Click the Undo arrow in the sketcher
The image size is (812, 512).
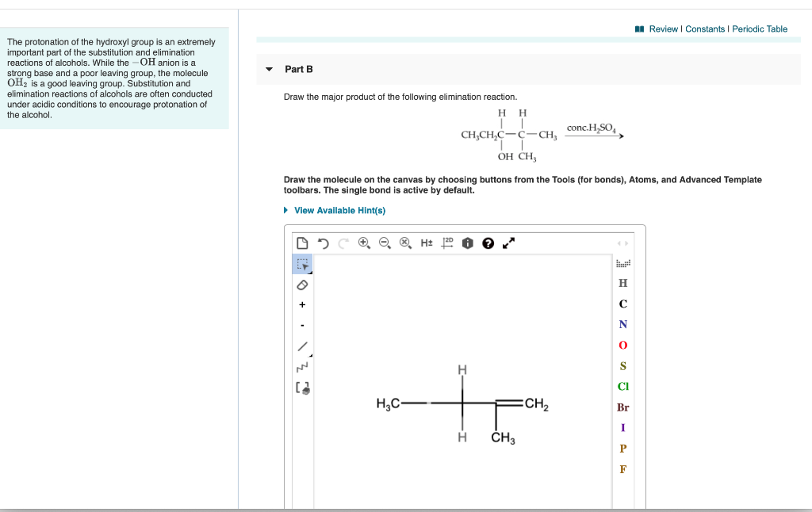pyautogui.click(x=324, y=243)
